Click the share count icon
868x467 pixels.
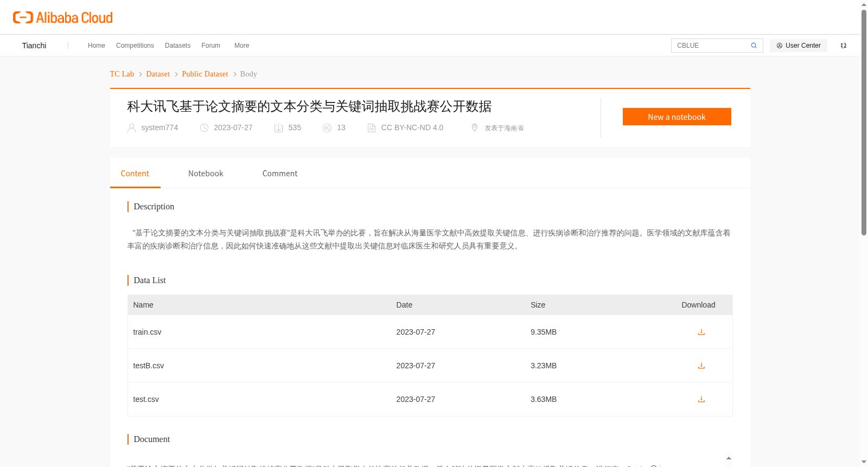327,128
